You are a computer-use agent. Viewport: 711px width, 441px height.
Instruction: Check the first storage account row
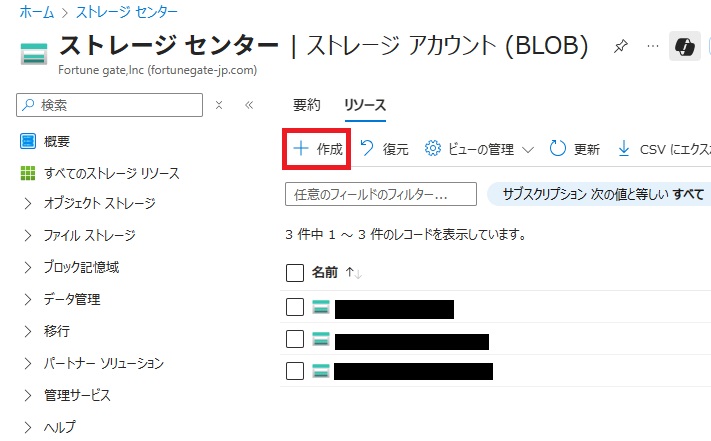click(295, 307)
